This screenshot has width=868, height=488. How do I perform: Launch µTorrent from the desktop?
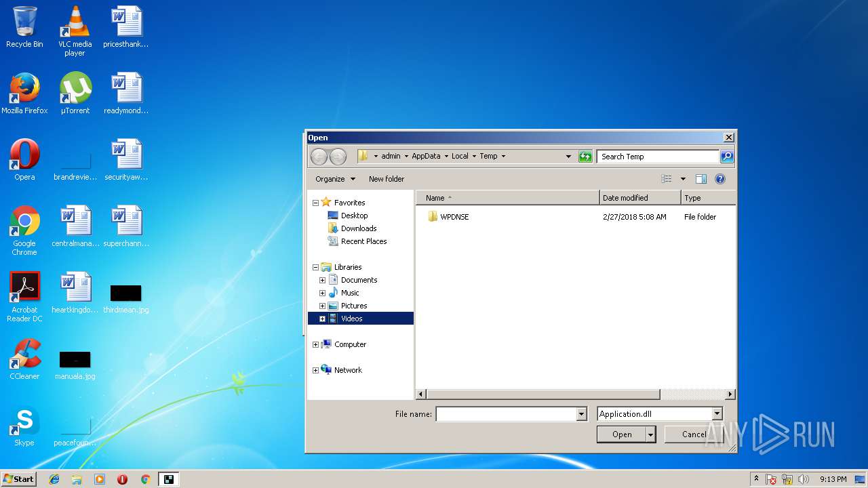pos(75,94)
